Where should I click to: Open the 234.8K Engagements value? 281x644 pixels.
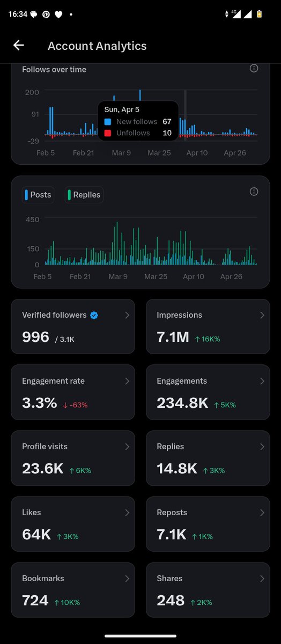[182, 403]
